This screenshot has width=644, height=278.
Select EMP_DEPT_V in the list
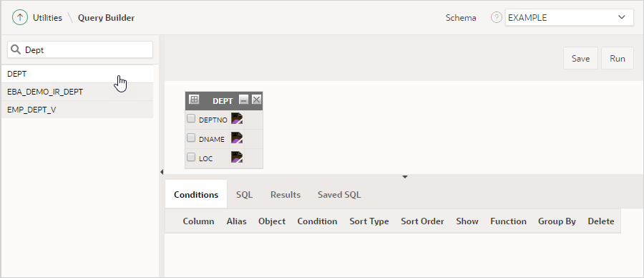[77, 110]
